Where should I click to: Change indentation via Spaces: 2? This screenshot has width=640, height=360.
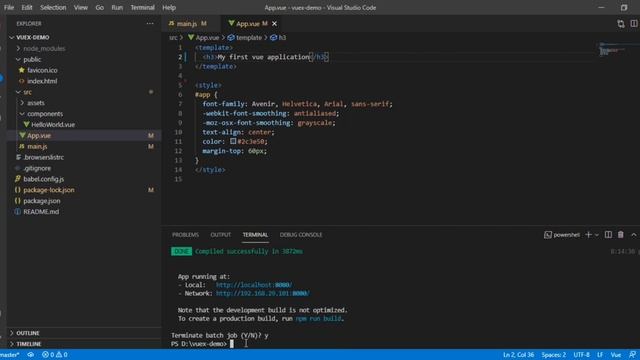553,355
